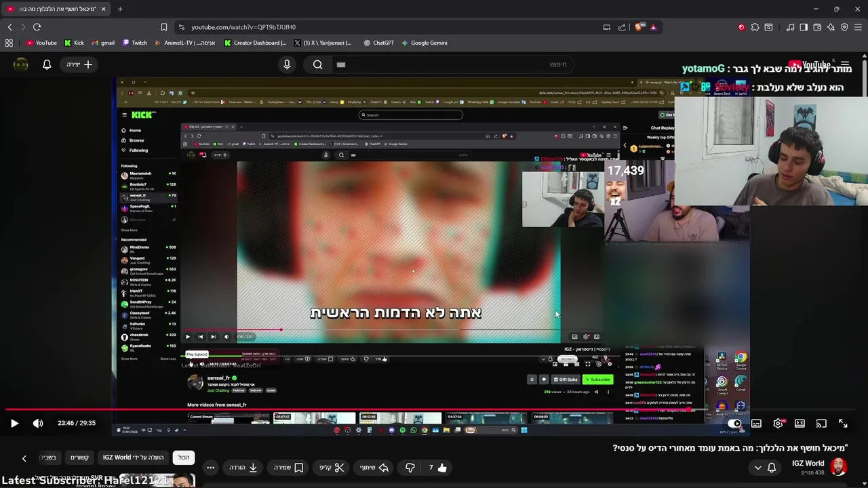The width and height of the screenshot is (868, 488).
Task: Select the 'הועלה על ידי IGZ World' chip
Action: pos(134,457)
